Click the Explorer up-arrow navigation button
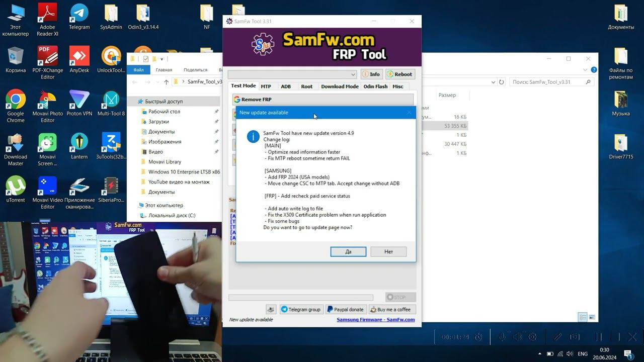This screenshot has width=644, height=362. tap(167, 82)
